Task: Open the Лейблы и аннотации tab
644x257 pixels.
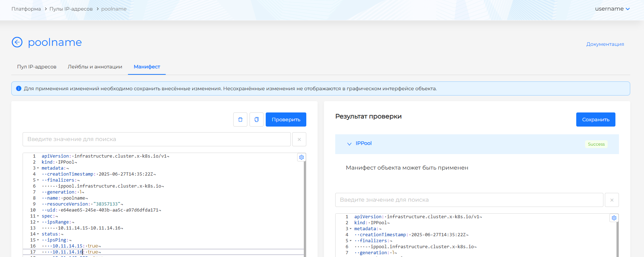Action: [95, 67]
